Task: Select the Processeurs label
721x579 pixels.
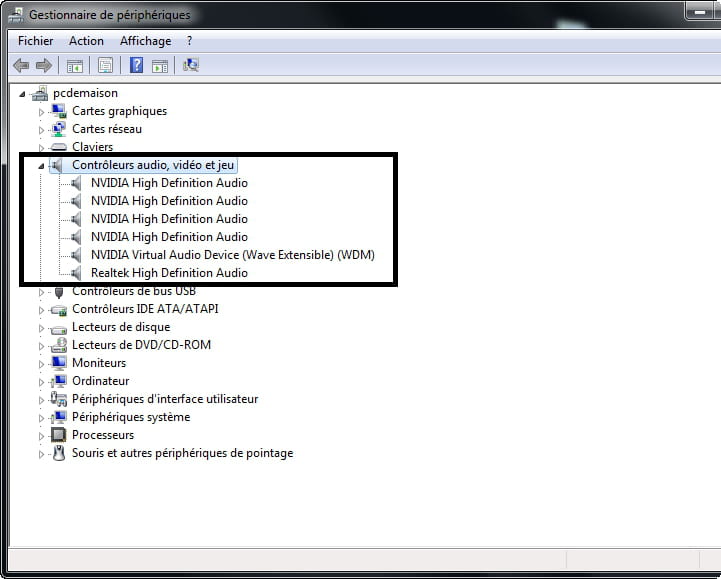Action: tap(103, 435)
